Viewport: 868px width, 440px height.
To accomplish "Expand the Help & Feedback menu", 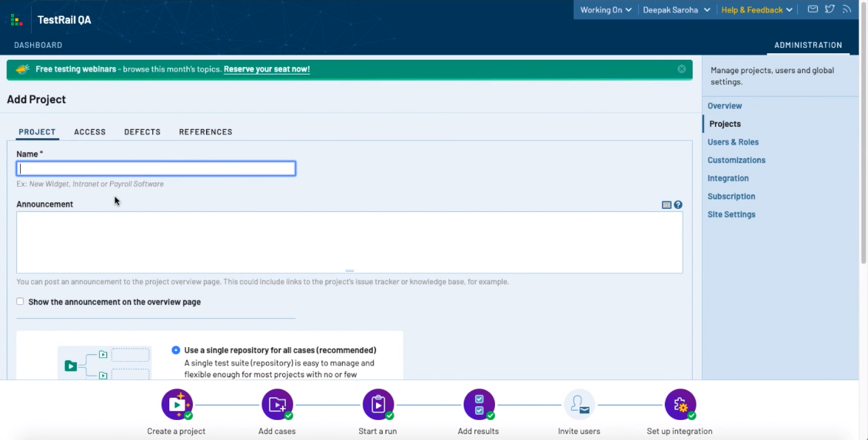I will click(x=756, y=10).
